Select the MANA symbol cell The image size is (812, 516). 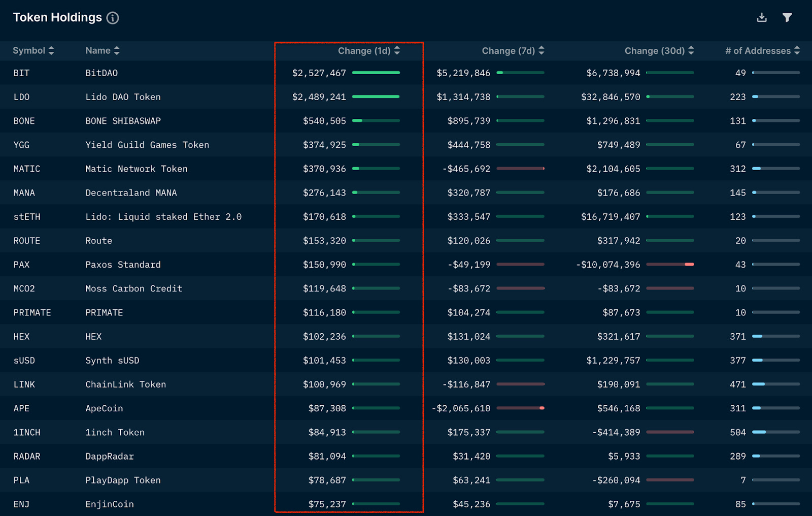tap(24, 193)
